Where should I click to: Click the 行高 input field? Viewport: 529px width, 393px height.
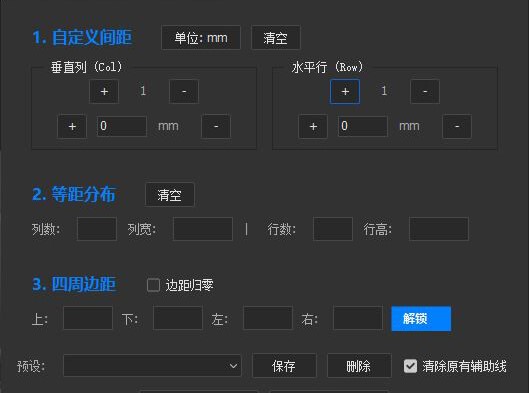click(x=439, y=229)
